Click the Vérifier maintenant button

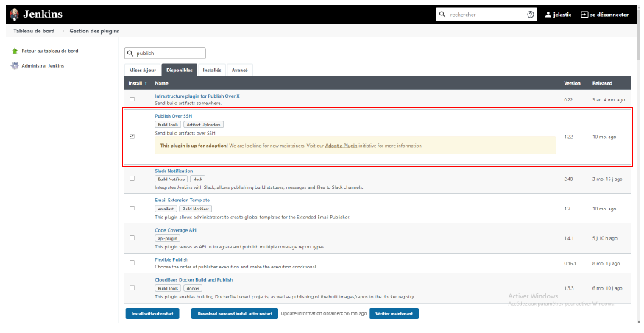pos(394,314)
